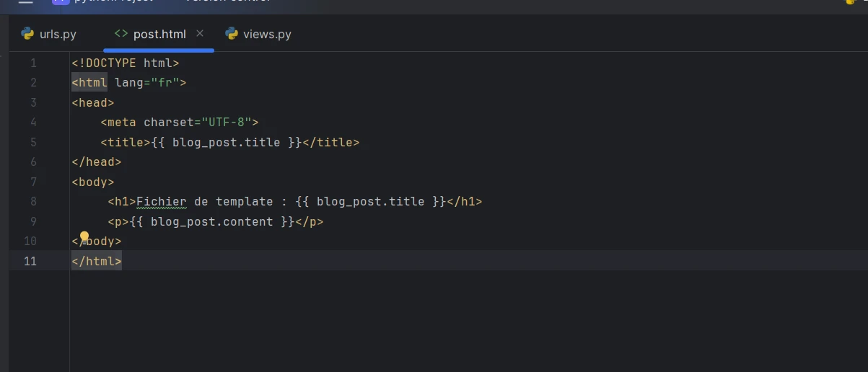Click the Python icon on urls.py tab
This screenshot has width=868, height=372.
click(28, 33)
